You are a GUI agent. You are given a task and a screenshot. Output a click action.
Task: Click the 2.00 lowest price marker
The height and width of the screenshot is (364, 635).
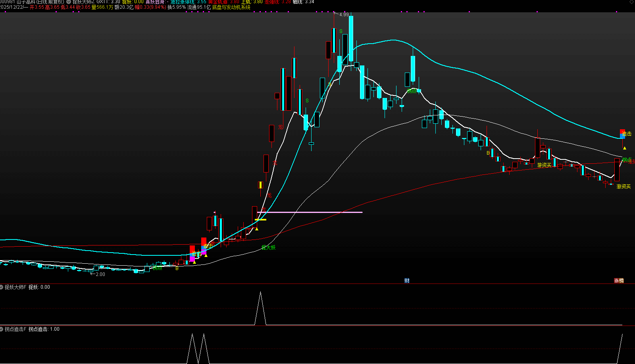click(x=100, y=274)
